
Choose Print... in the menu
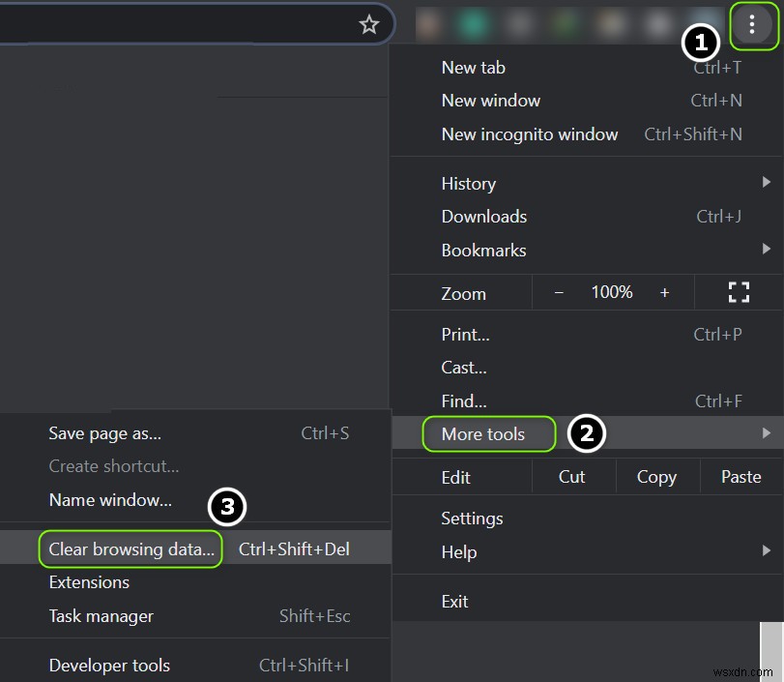pos(586,335)
